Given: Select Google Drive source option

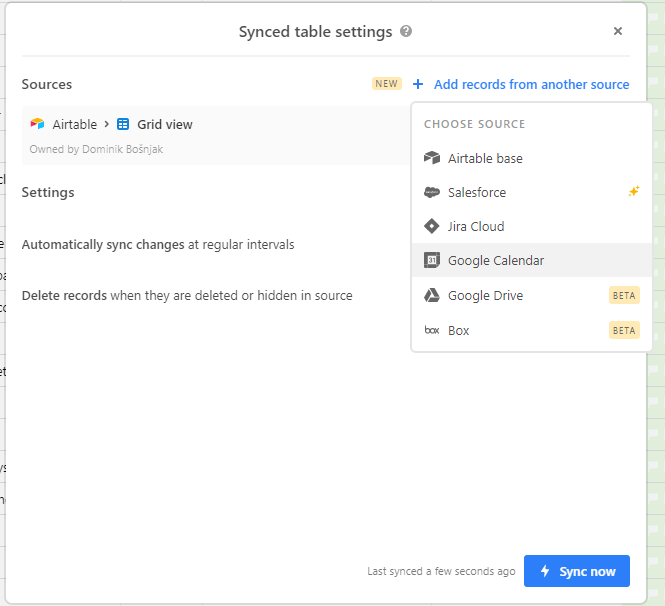Looking at the screenshot, I should [x=531, y=295].
